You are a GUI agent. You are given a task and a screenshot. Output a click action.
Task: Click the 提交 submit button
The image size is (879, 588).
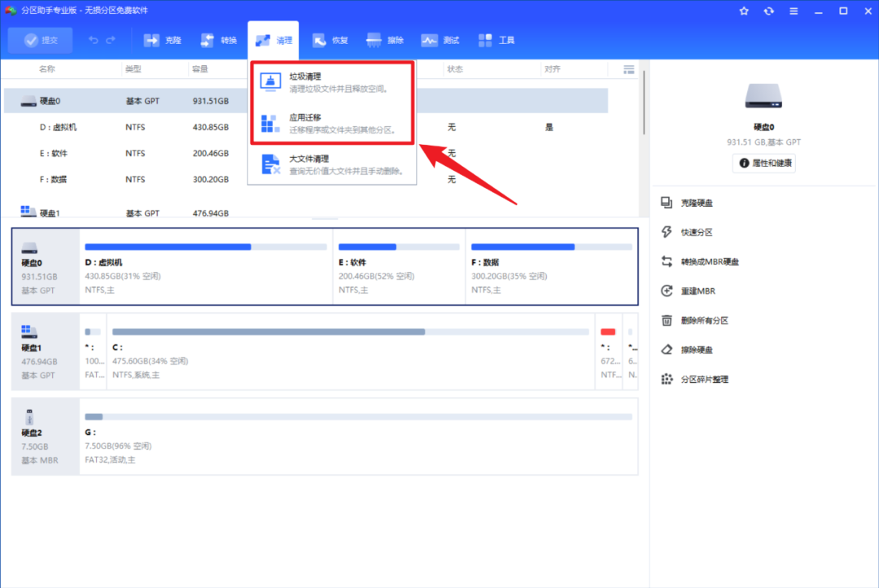(x=41, y=41)
